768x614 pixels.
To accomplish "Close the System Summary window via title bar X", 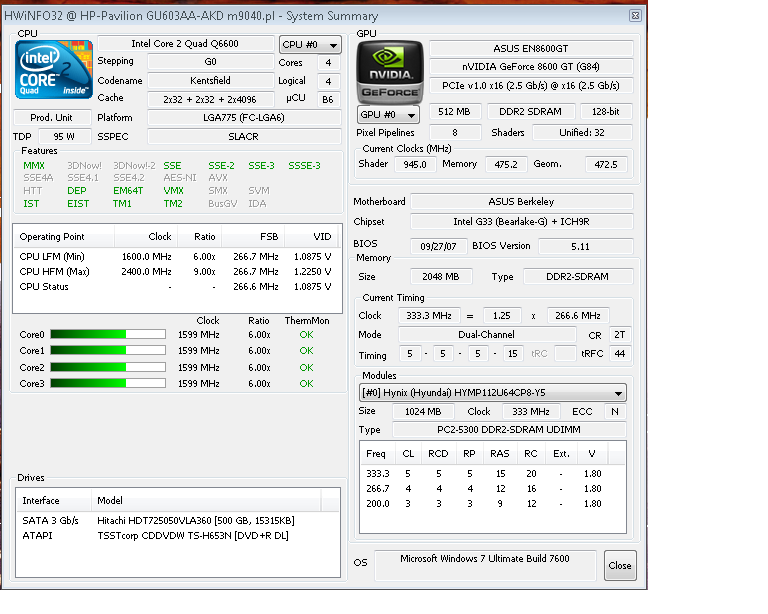I will tap(635, 16).
